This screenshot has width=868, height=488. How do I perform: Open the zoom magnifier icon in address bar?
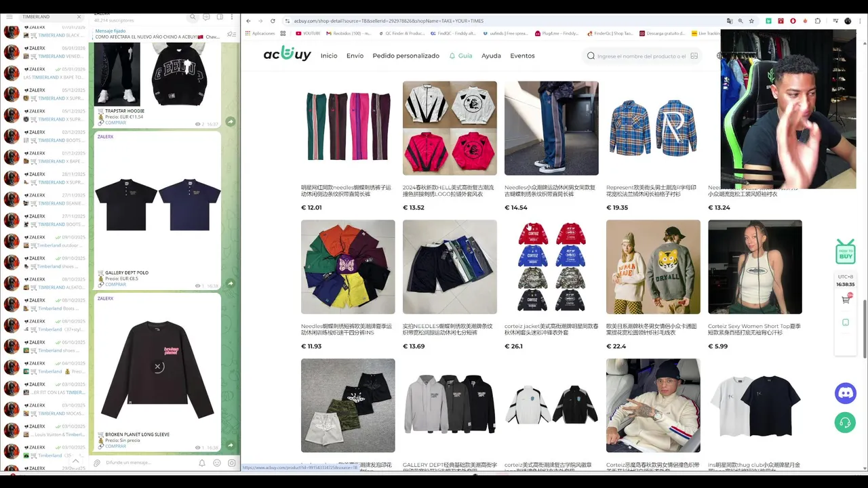[741, 21]
